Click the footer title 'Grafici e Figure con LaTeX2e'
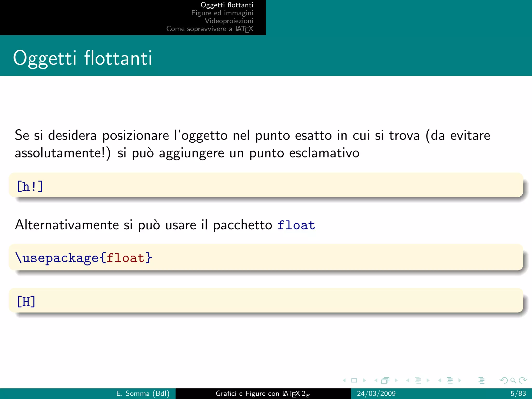The height and width of the screenshot is (399, 532). (x=263, y=394)
